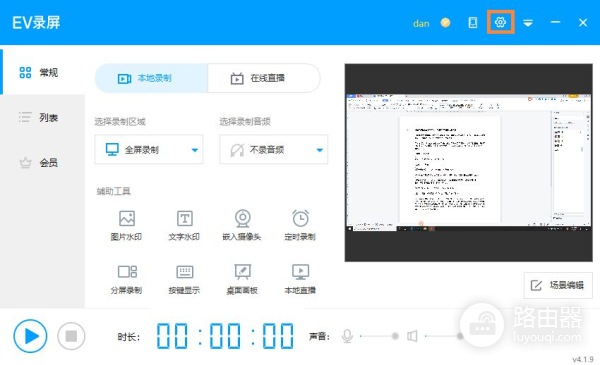Open the 图片水印 tool
The width and height of the screenshot is (600, 365).
coord(126,226)
